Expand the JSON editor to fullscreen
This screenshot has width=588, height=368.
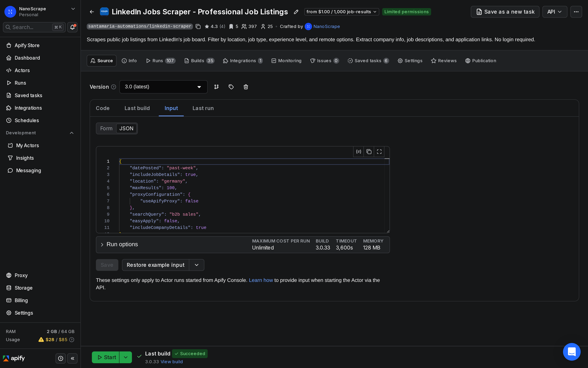click(379, 152)
